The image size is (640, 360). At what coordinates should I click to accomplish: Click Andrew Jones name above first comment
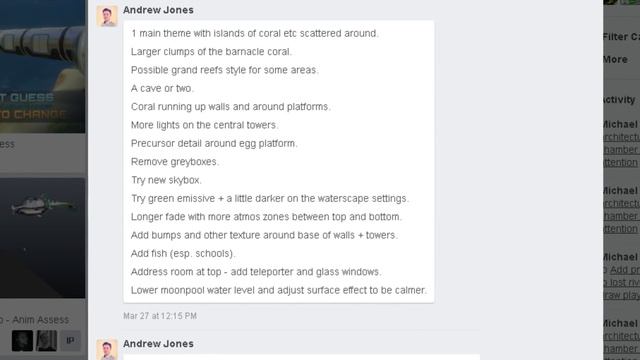(x=158, y=10)
